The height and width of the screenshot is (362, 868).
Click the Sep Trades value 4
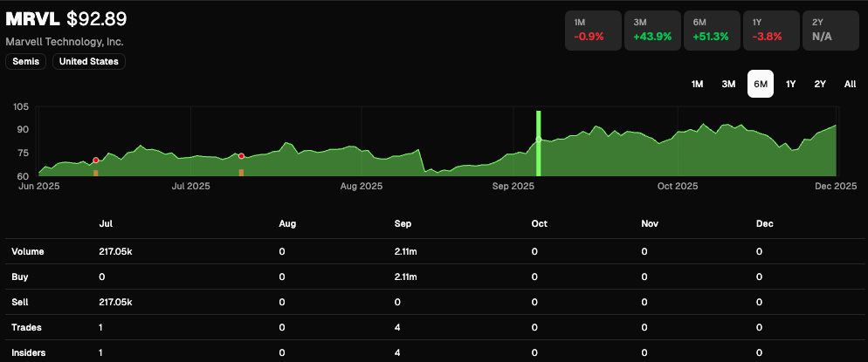coord(397,327)
